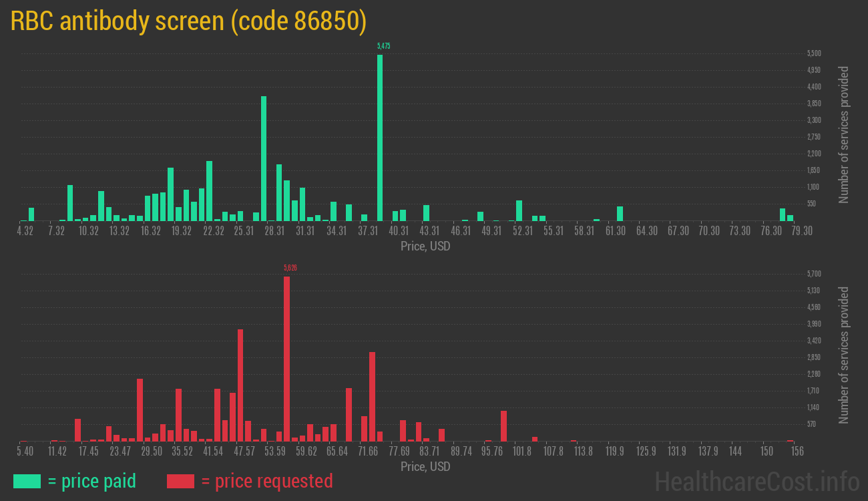
Task: Click the isolated green bar near 61.30
Action: pos(620,214)
